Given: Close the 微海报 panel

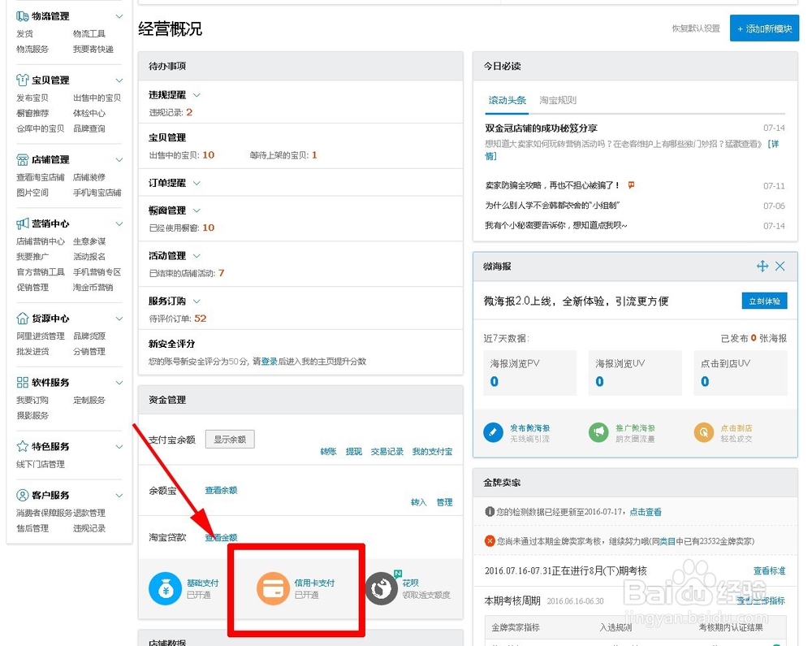Looking at the screenshot, I should 780,265.
